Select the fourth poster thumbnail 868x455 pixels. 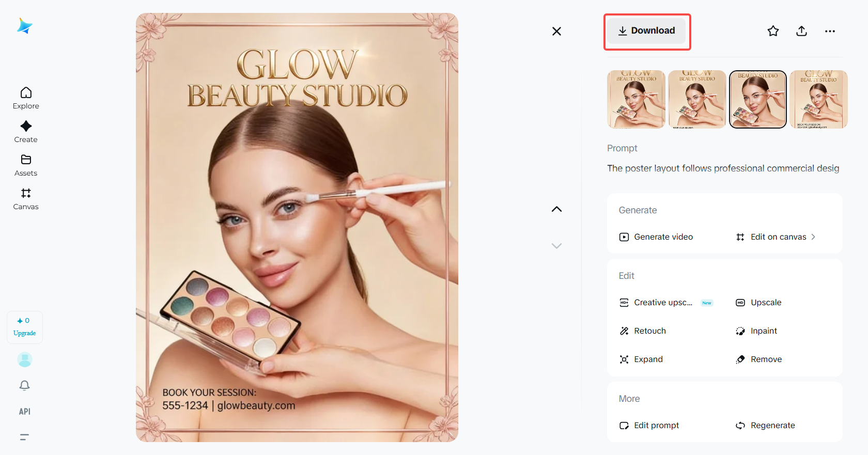819,99
